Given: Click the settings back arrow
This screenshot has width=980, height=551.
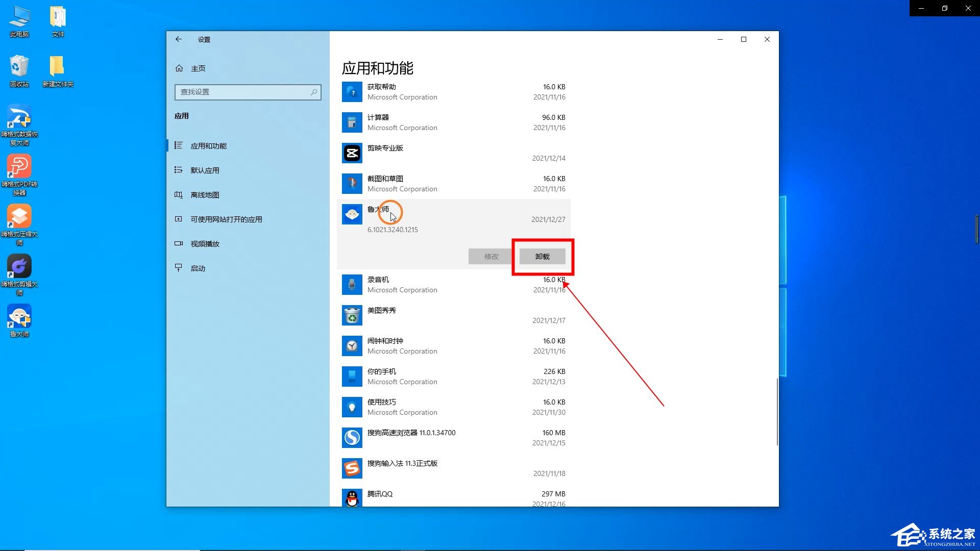Looking at the screenshot, I should [x=178, y=39].
